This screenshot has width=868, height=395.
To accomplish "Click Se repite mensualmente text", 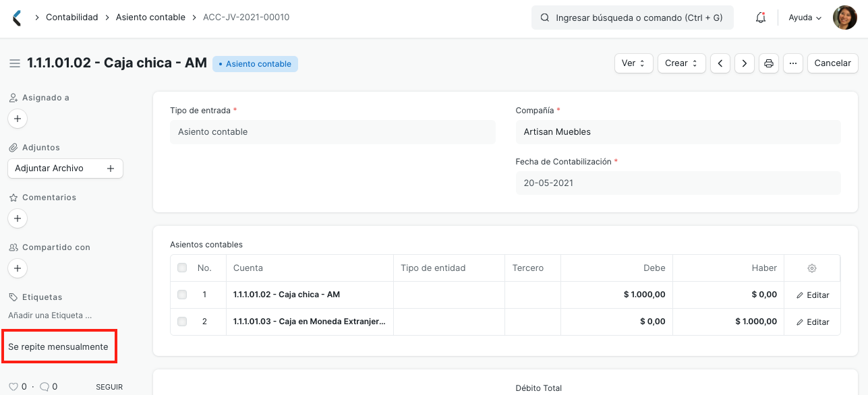I will 58,347.
